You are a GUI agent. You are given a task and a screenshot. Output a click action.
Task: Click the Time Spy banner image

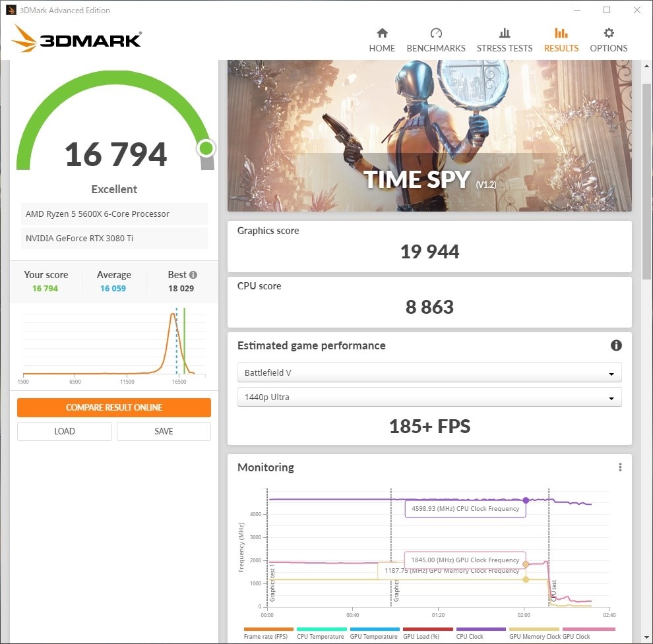429,136
